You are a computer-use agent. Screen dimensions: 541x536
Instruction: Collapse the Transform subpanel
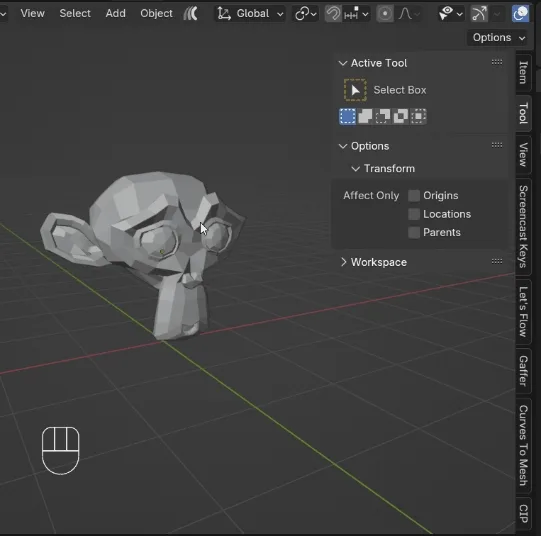pyautogui.click(x=355, y=169)
